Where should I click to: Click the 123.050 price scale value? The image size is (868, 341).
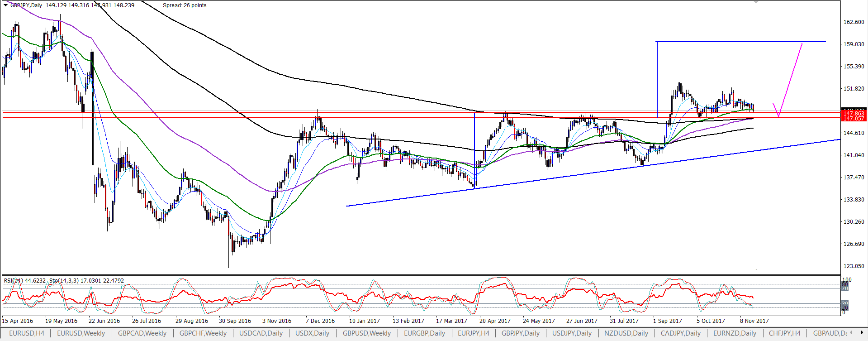point(854,266)
